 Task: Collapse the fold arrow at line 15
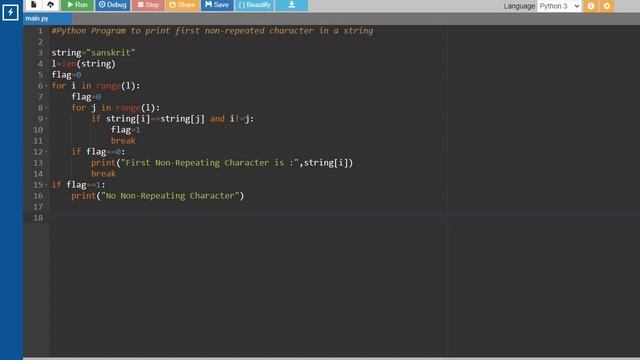click(46, 185)
